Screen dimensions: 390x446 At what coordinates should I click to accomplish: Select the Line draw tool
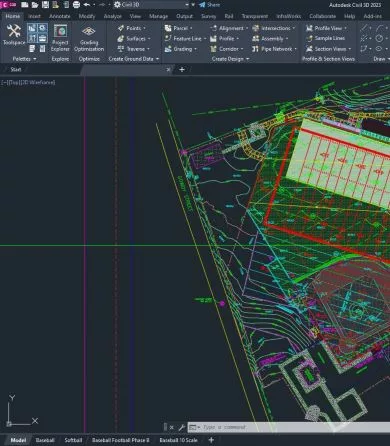tap(364, 28)
